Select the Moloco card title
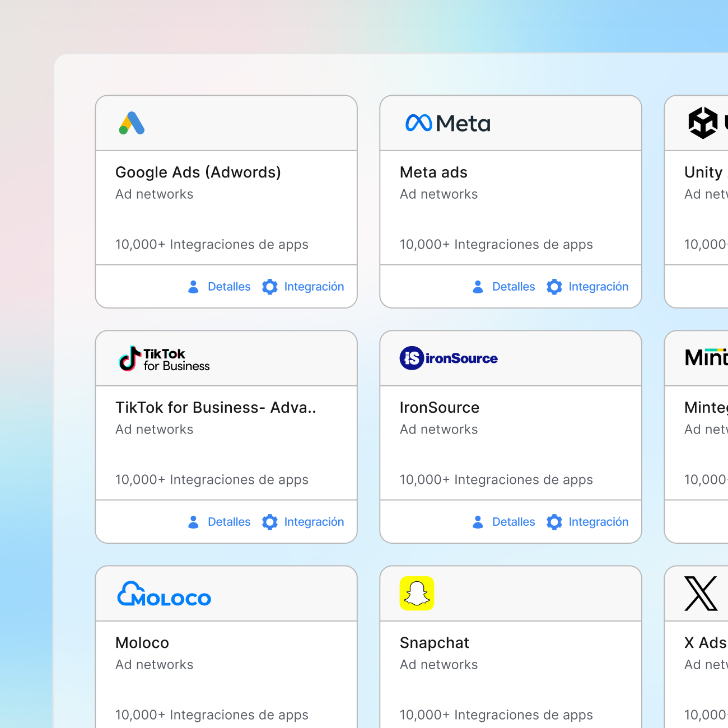Viewport: 728px width, 728px height. click(142, 643)
